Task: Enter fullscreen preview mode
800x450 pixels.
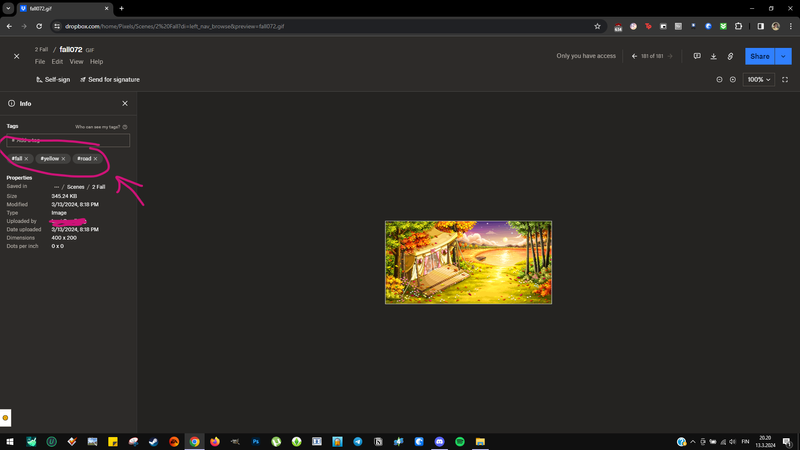Action: 785,80
